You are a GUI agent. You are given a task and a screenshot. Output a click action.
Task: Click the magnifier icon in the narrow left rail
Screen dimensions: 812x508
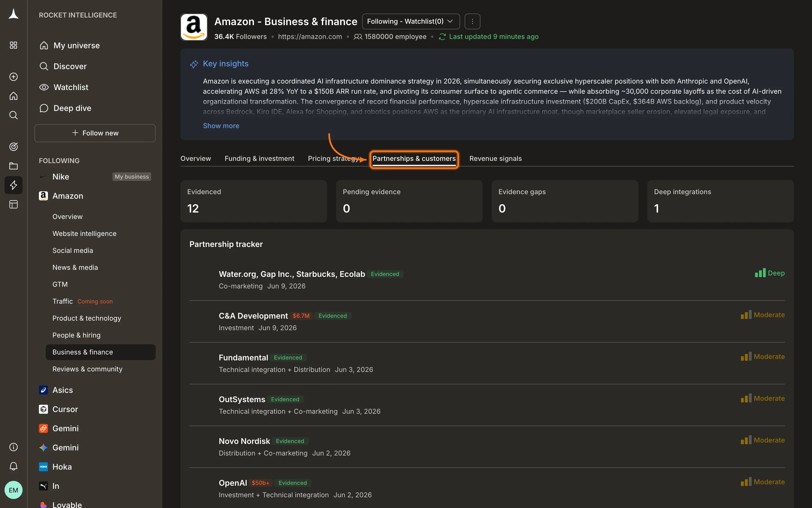(x=14, y=115)
